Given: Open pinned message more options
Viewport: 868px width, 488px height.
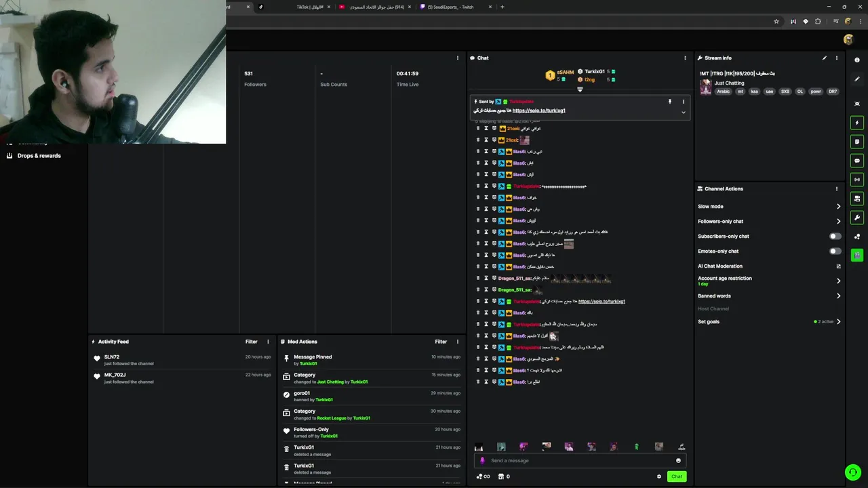Looking at the screenshot, I should tap(683, 102).
